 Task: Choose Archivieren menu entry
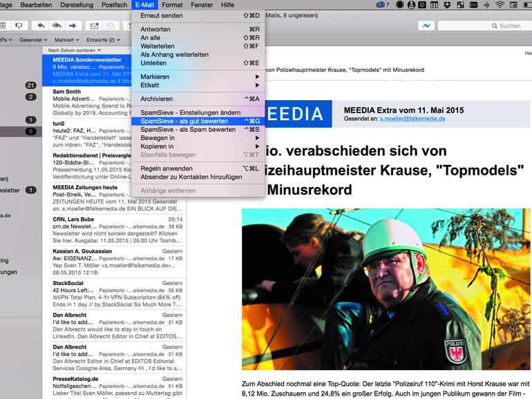[198, 99]
